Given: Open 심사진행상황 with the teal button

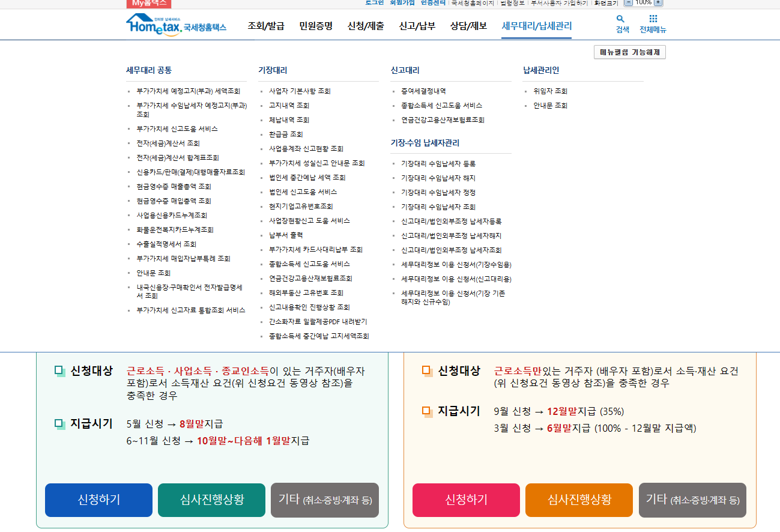Looking at the screenshot, I should (211, 500).
